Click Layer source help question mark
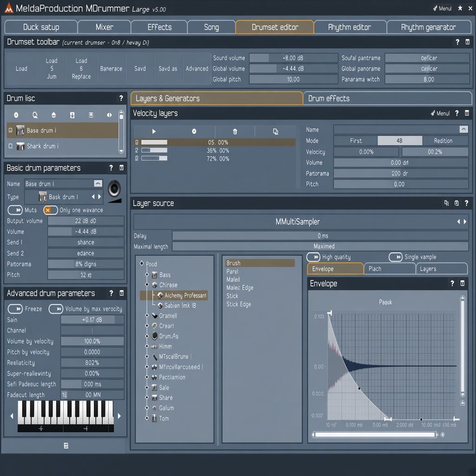The image size is (476, 476). (x=466, y=203)
